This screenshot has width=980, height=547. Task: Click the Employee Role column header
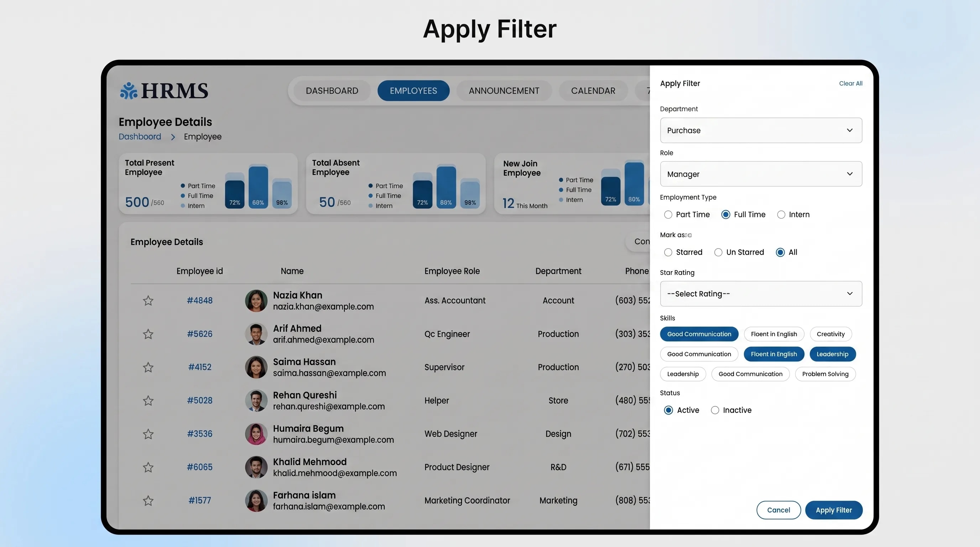452,271
